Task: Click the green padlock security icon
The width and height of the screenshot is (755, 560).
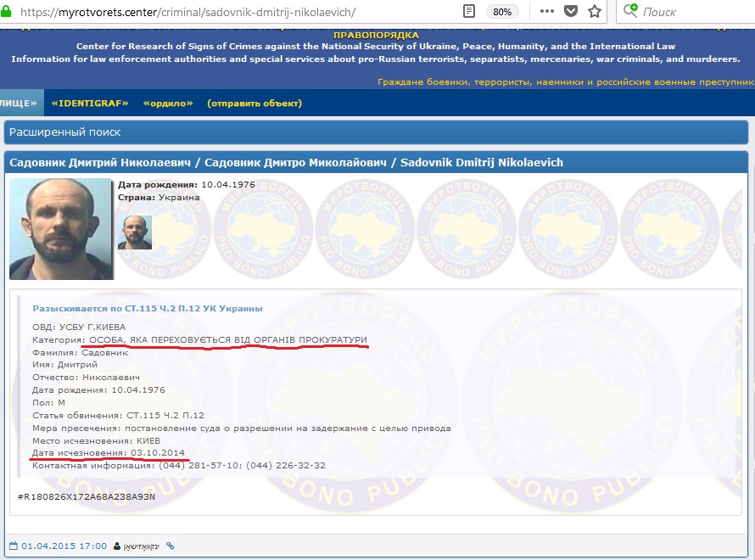Action: pyautogui.click(x=7, y=13)
